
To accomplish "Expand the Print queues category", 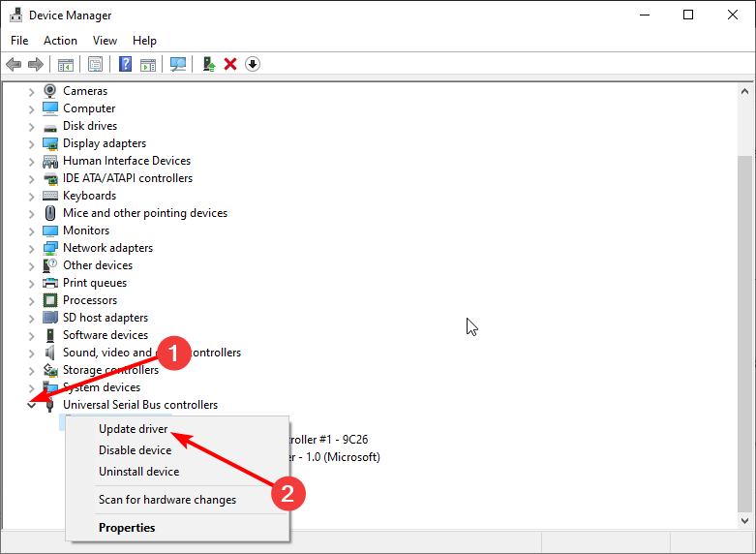I will [x=31, y=284].
